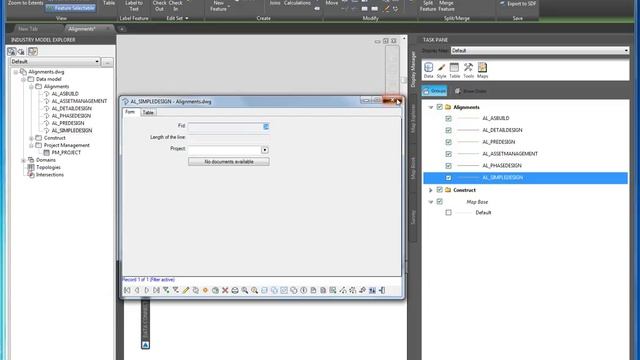Open the Display Map Default dropdown
Viewport: 640px width, 360px height.
coord(540,50)
